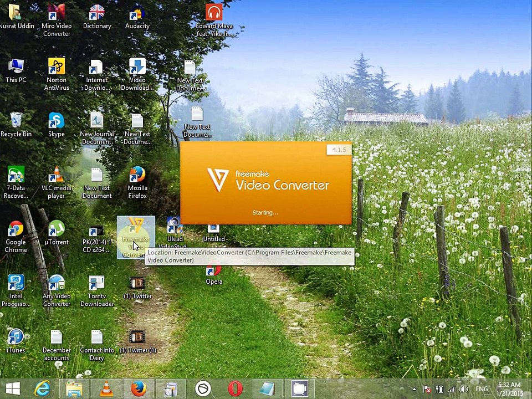Select the Video Download shortcut icon
This screenshot has width=532, height=399.
(137, 74)
